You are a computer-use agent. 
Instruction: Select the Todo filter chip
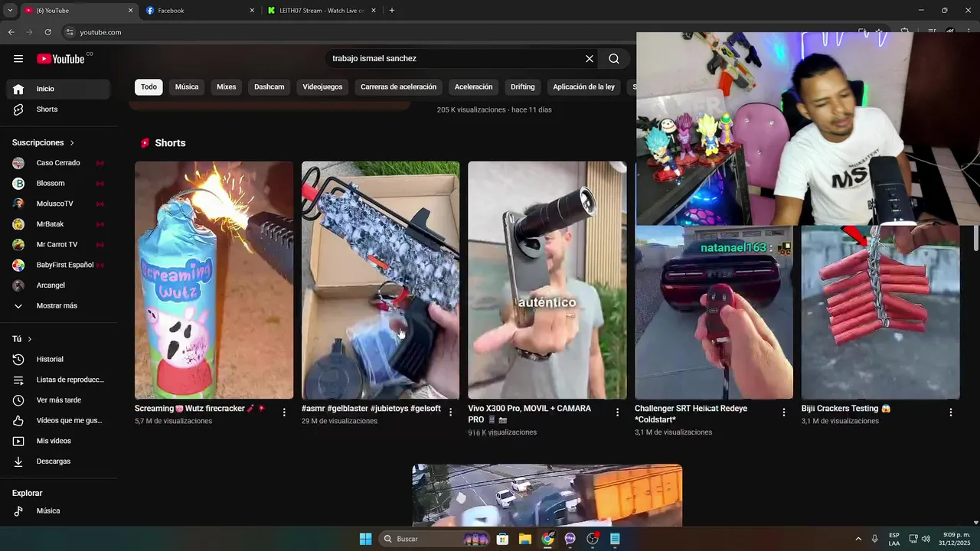(x=149, y=87)
